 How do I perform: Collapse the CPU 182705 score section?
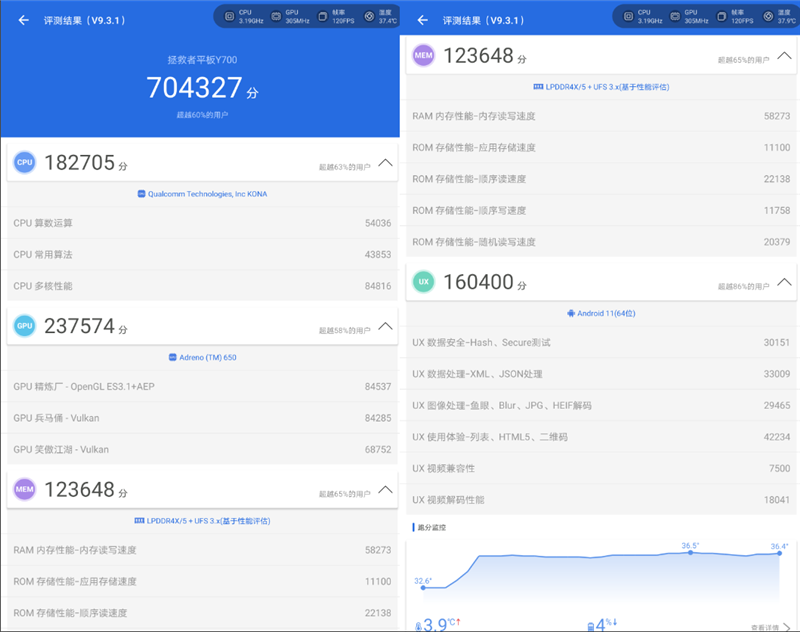pyautogui.click(x=385, y=163)
